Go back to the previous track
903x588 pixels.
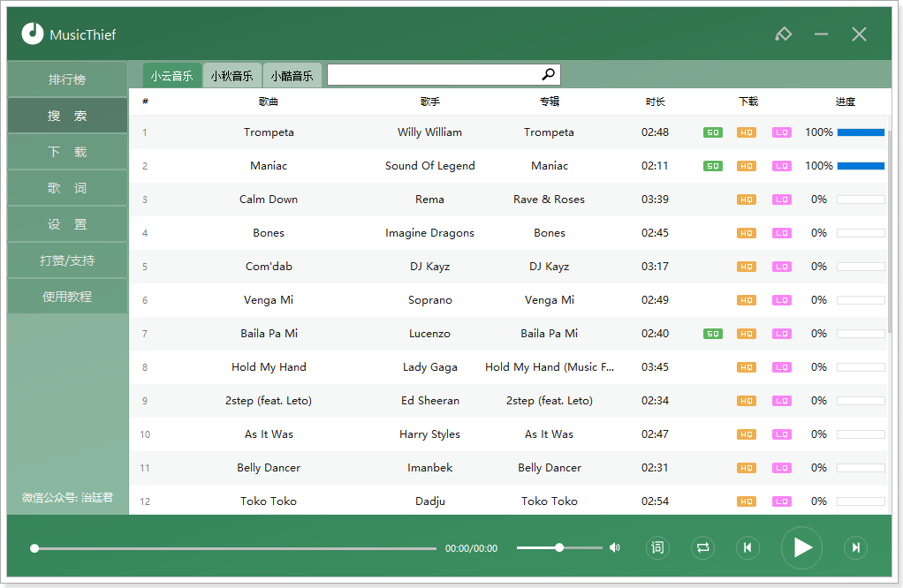tap(747, 547)
